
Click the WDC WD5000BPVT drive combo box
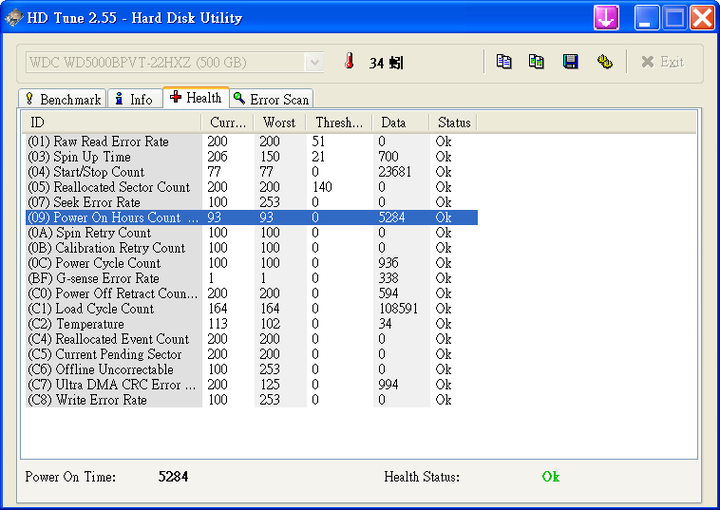tap(174, 62)
